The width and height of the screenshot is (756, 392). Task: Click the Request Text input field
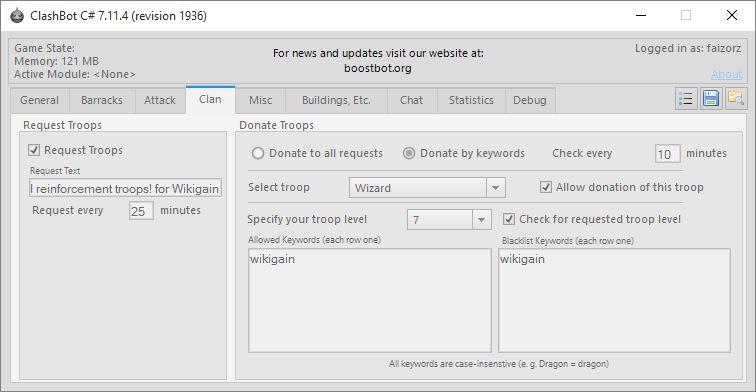pos(125,188)
